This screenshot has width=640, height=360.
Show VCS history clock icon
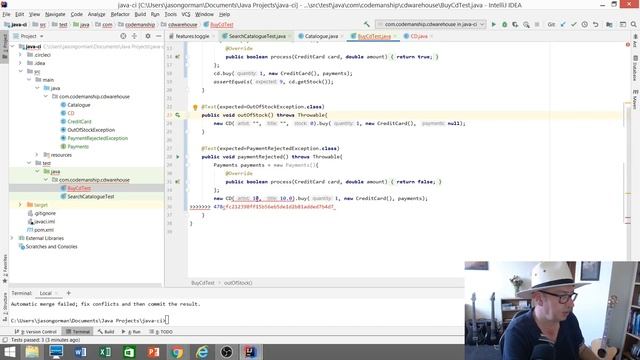584,24
